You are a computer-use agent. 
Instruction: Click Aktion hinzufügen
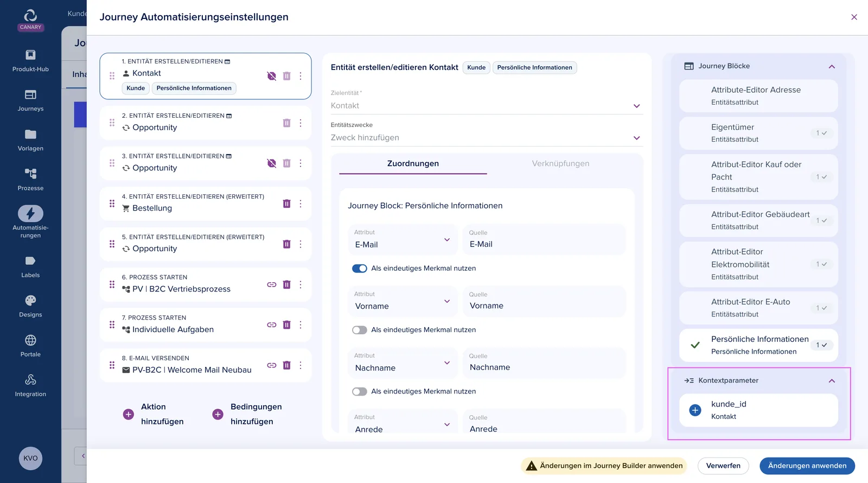(154, 414)
